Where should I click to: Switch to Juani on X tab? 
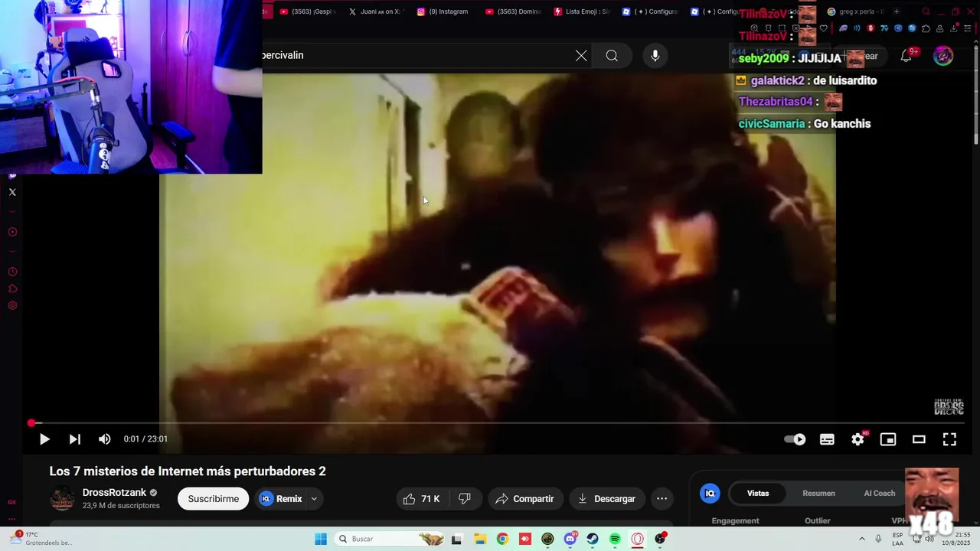pos(374,11)
